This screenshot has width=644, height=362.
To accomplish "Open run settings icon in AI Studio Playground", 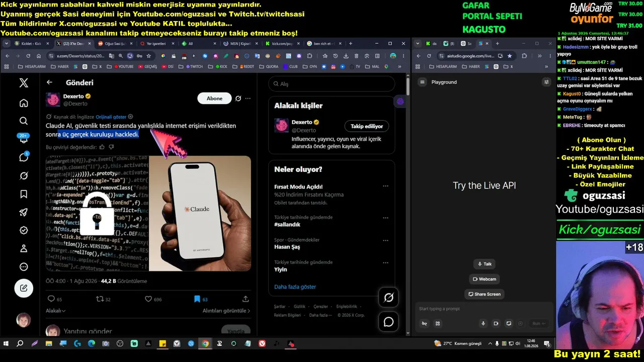I will coord(546,82).
